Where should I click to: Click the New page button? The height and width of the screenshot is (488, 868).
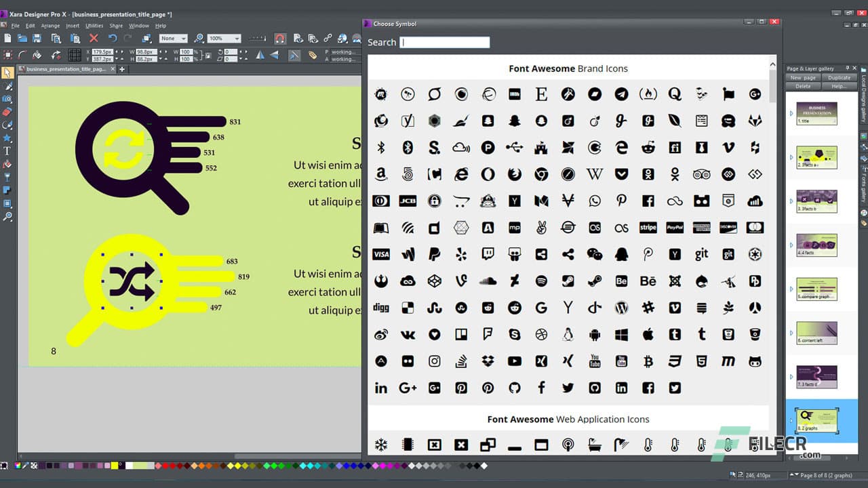tap(803, 78)
